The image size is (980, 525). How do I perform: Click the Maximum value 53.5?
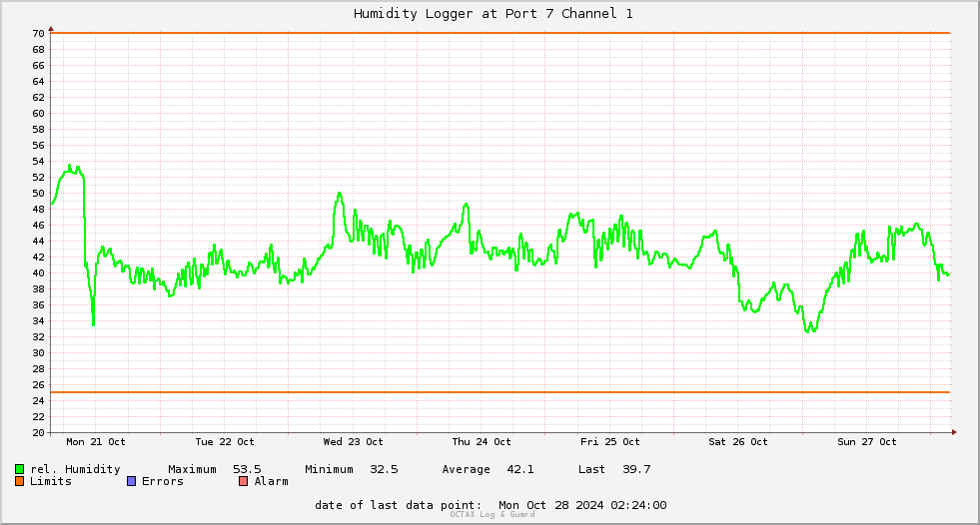247,469
